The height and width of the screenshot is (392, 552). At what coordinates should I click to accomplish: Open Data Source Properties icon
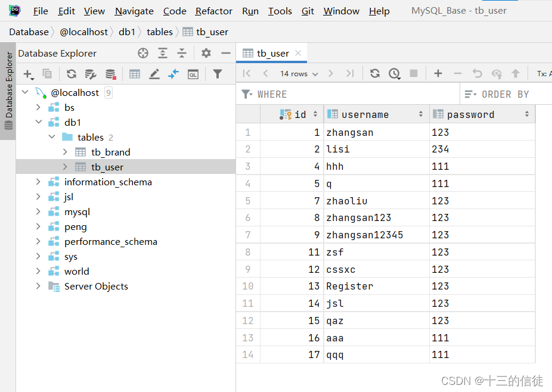[91, 74]
